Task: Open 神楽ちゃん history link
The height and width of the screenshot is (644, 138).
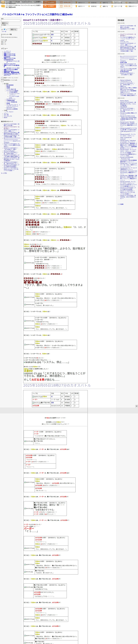Action: (123, 86)
